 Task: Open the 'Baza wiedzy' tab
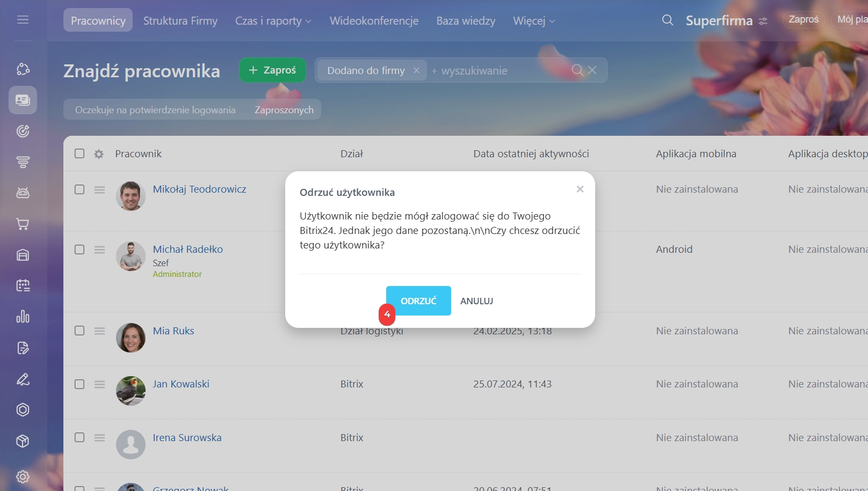(466, 21)
